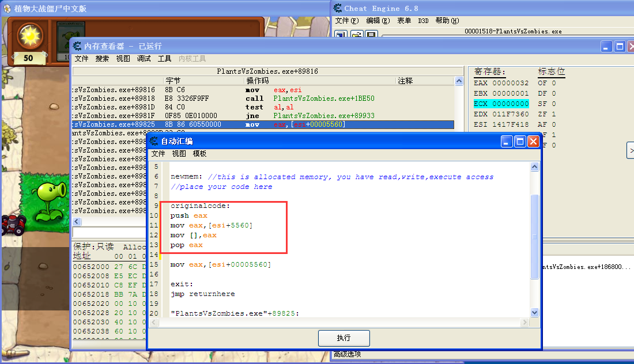The height and width of the screenshot is (364, 634).
Task: Open 文件 menu in Auto Assemble window
Action: coord(158,154)
